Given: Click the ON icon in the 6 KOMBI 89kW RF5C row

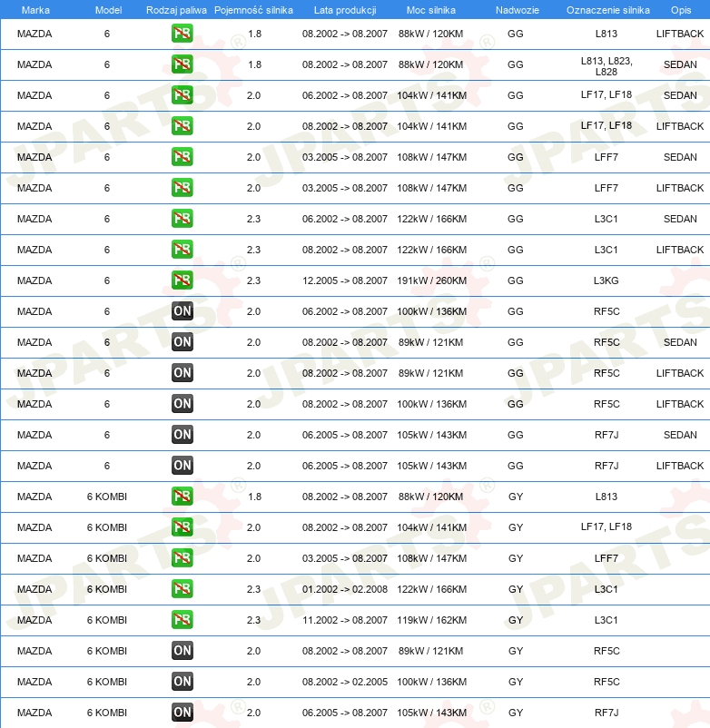Looking at the screenshot, I should 182,651.
